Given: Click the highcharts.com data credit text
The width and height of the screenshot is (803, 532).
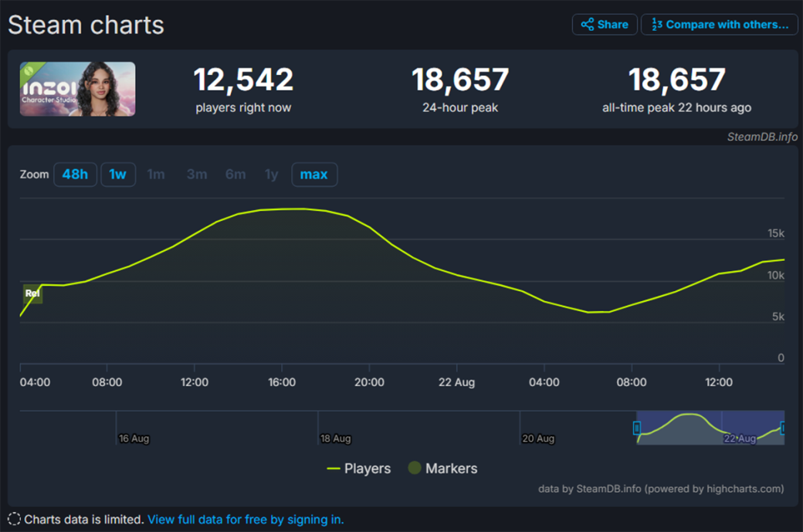Looking at the screenshot, I should pyautogui.click(x=661, y=489).
